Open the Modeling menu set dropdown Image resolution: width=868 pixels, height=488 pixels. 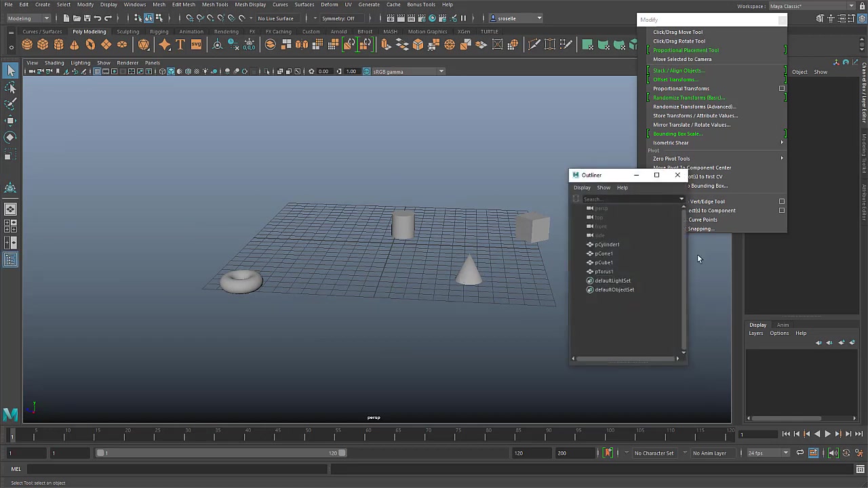(x=27, y=18)
